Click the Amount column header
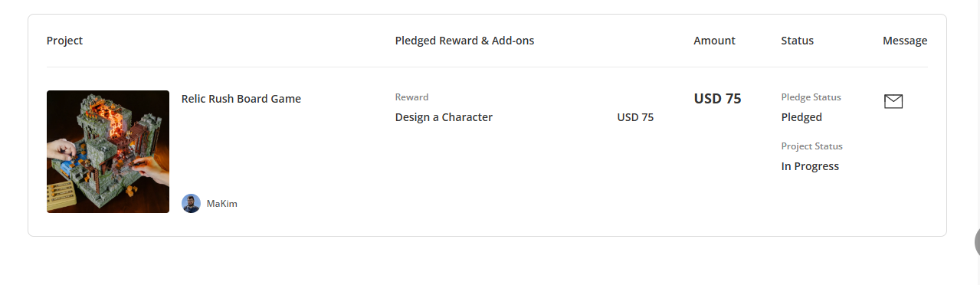The height and width of the screenshot is (285, 980). click(714, 41)
